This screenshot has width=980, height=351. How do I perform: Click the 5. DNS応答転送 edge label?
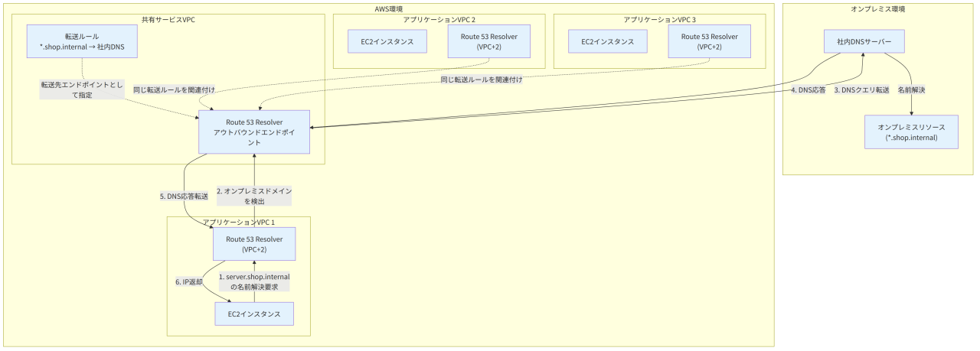coord(184,197)
